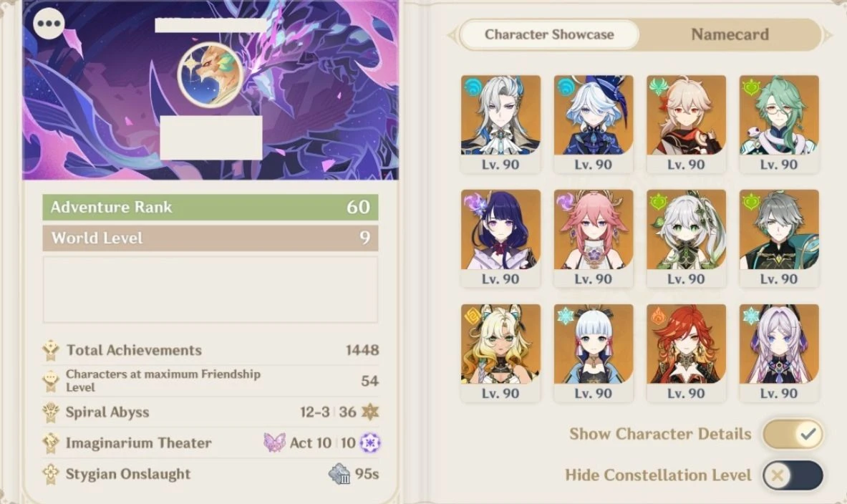Viewport: 847px width, 504px height.
Task: Click the Imaginarium Theater butterfly icon
Action: pos(274,442)
